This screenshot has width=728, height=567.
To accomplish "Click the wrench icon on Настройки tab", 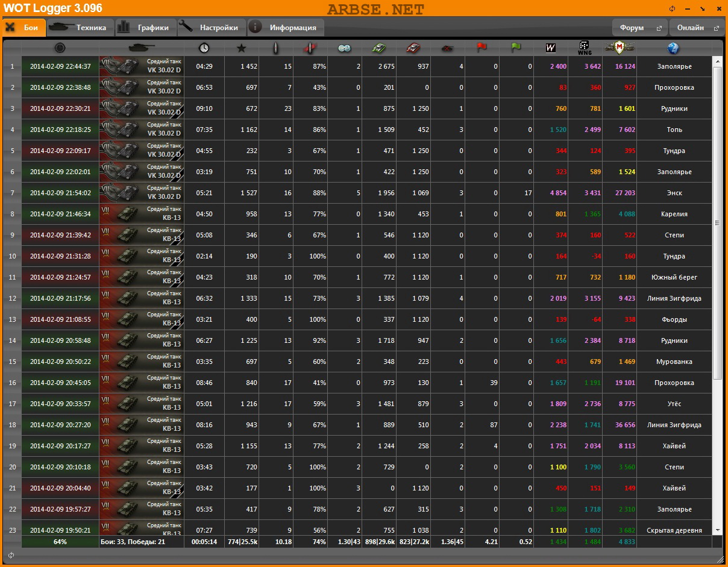I will click(186, 27).
